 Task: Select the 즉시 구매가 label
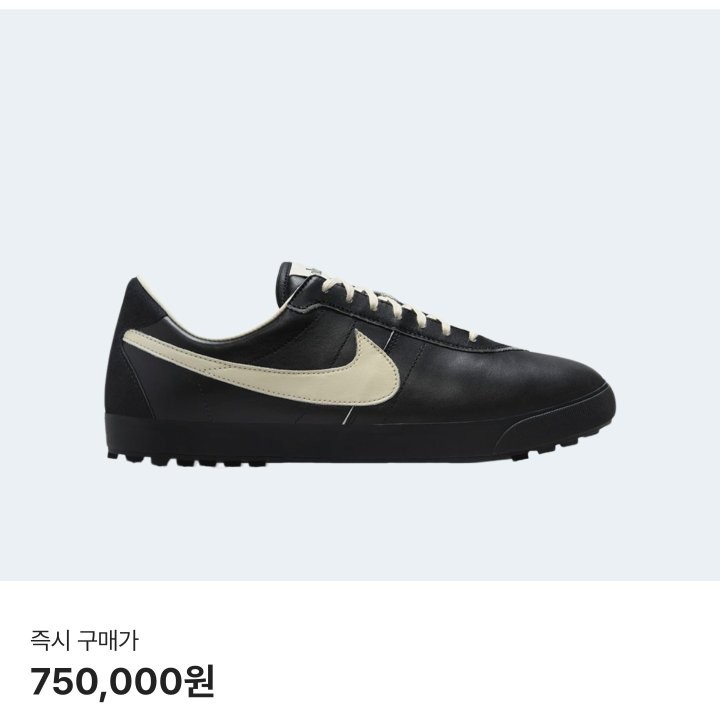pyautogui.click(x=84, y=641)
